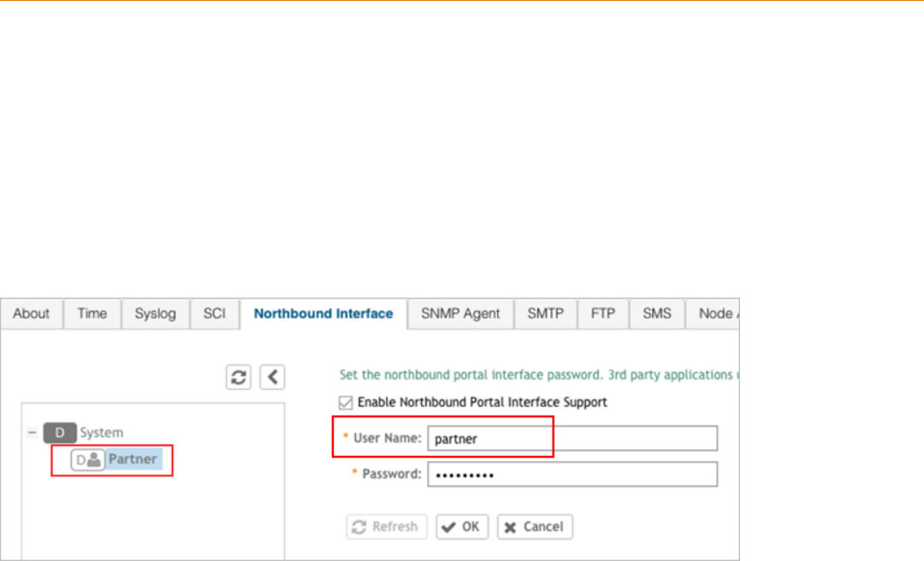924x561 pixels.
Task: Switch to the SMS tab
Action: (656, 314)
